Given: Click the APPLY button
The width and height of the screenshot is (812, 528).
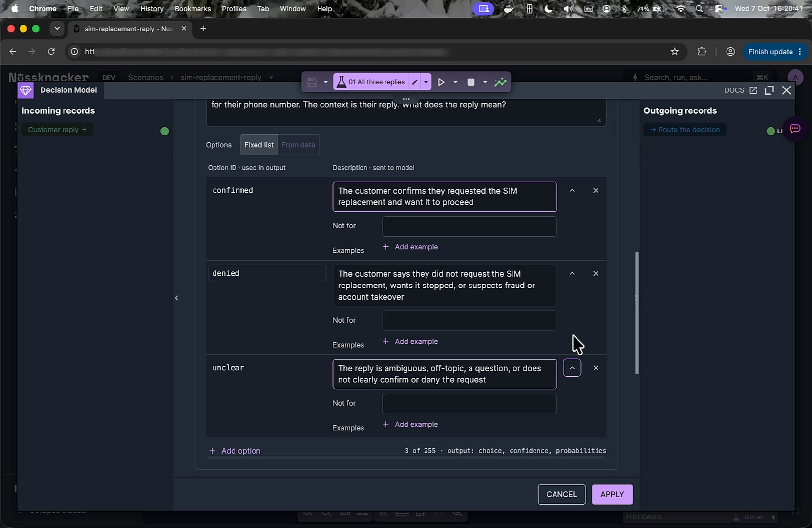Looking at the screenshot, I should (612, 495).
